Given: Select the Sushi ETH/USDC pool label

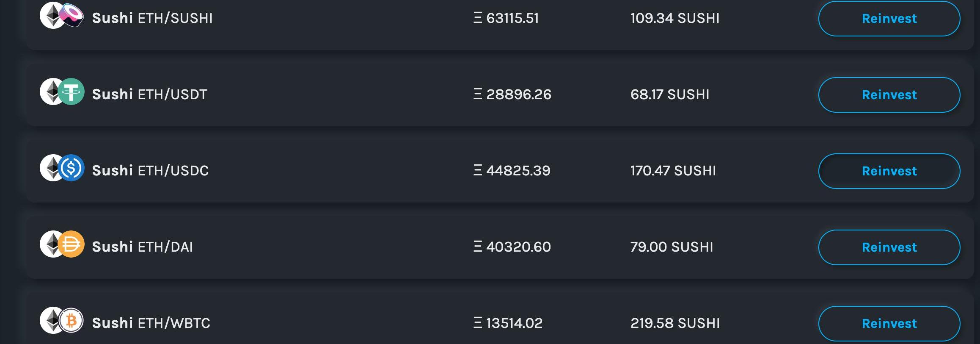Looking at the screenshot, I should [x=150, y=171].
